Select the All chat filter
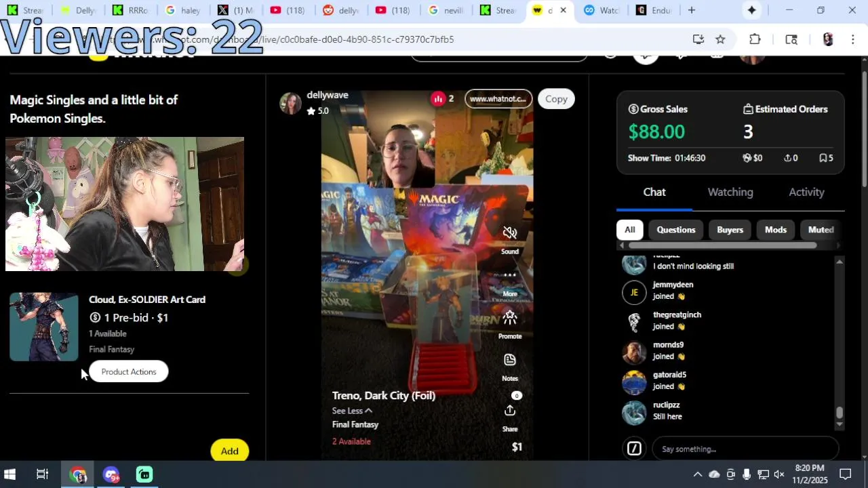 click(x=629, y=230)
